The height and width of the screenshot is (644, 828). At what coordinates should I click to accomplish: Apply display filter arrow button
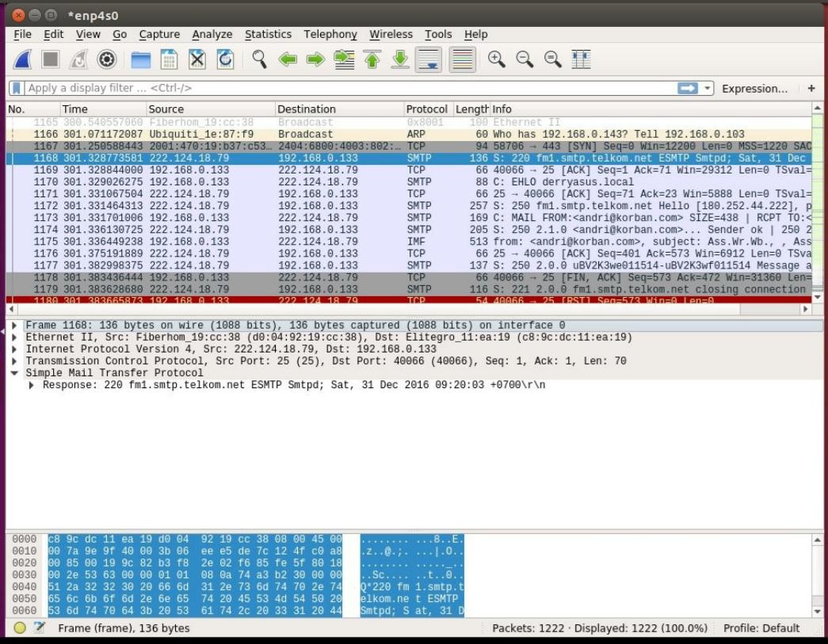pos(688,88)
